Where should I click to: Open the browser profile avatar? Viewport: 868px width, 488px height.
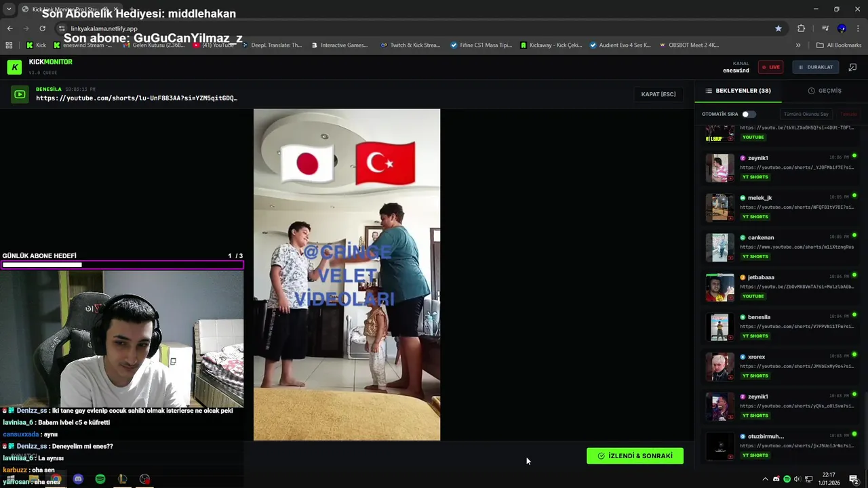tap(842, 28)
